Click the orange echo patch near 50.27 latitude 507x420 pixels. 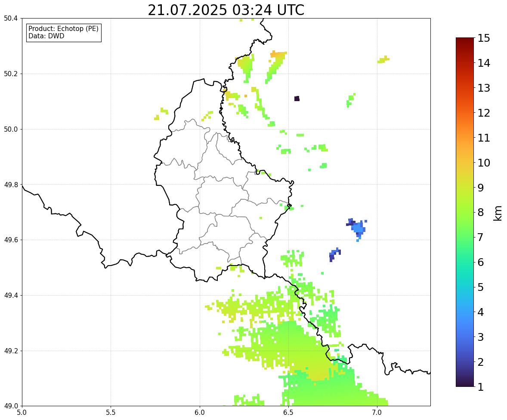tap(278, 54)
